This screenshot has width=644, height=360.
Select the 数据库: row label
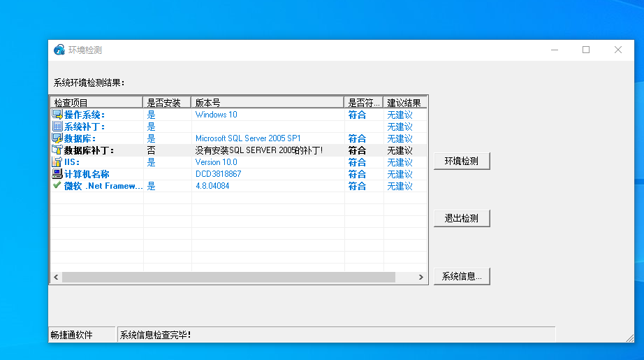coord(80,138)
